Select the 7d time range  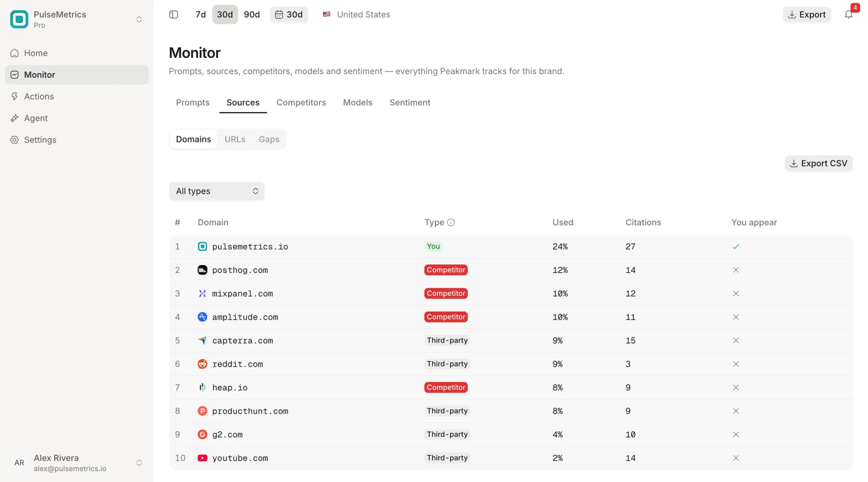pos(201,14)
